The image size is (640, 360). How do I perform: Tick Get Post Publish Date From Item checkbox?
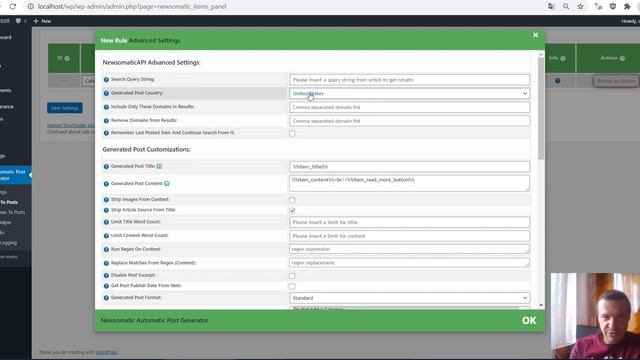click(292, 287)
